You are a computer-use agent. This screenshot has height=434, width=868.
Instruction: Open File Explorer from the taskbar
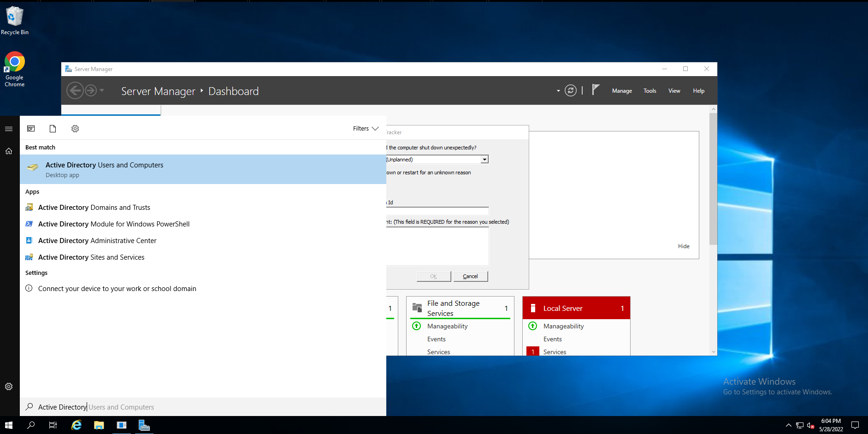[99, 425]
